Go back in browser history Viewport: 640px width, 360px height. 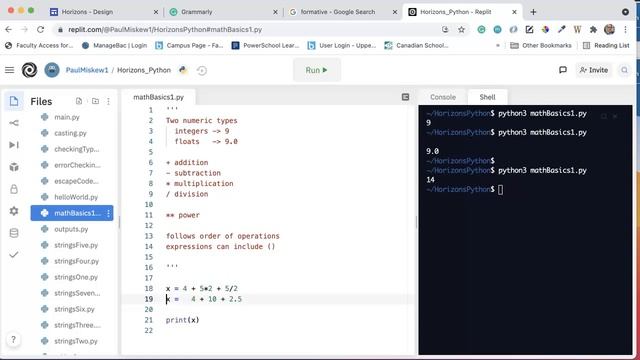[x=9, y=29]
